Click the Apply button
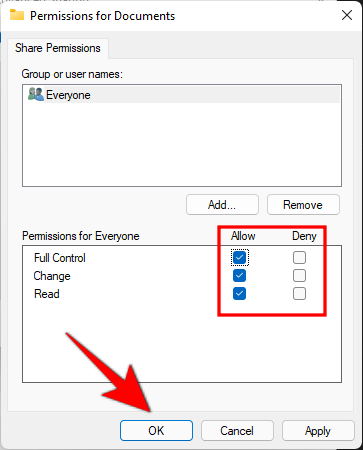This screenshot has height=450, width=363. coord(318,430)
